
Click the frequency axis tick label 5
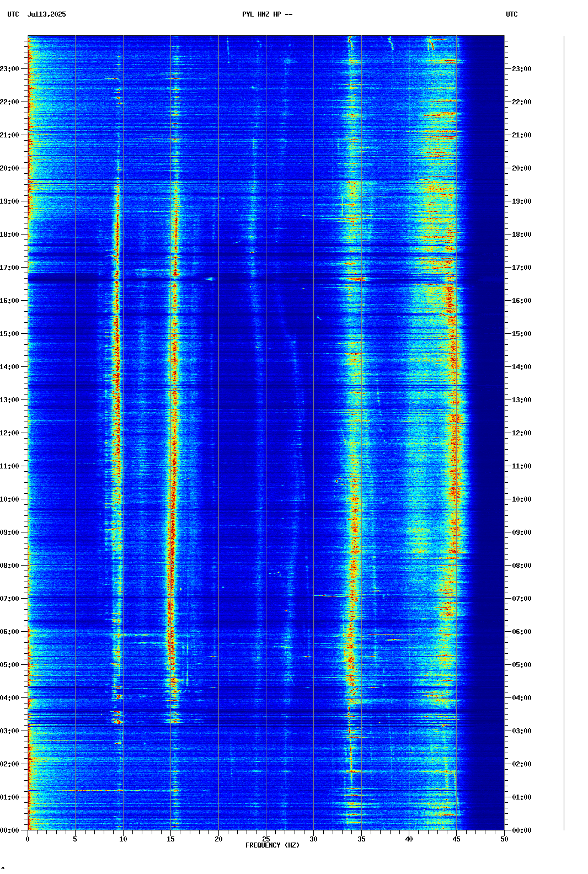coord(75,839)
